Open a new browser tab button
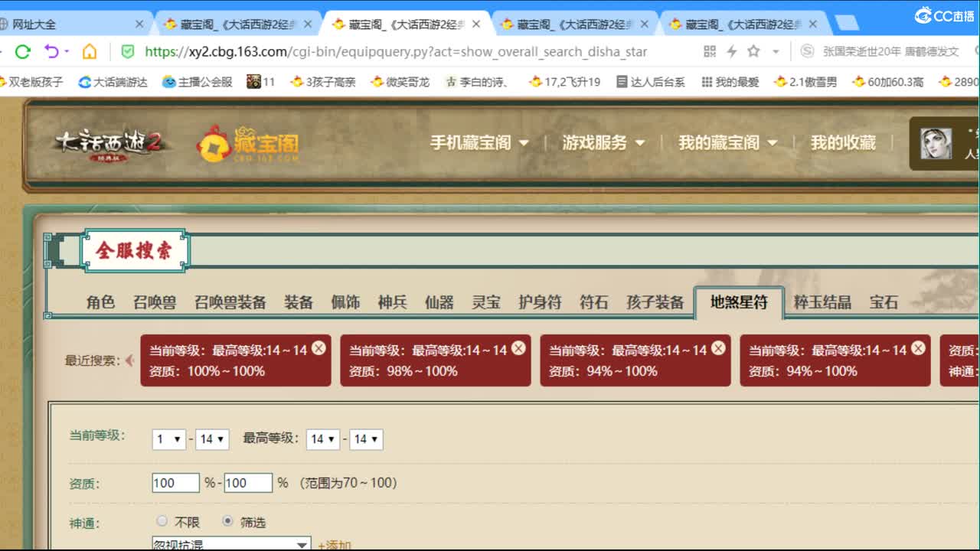The height and width of the screenshot is (551, 980). [845, 24]
